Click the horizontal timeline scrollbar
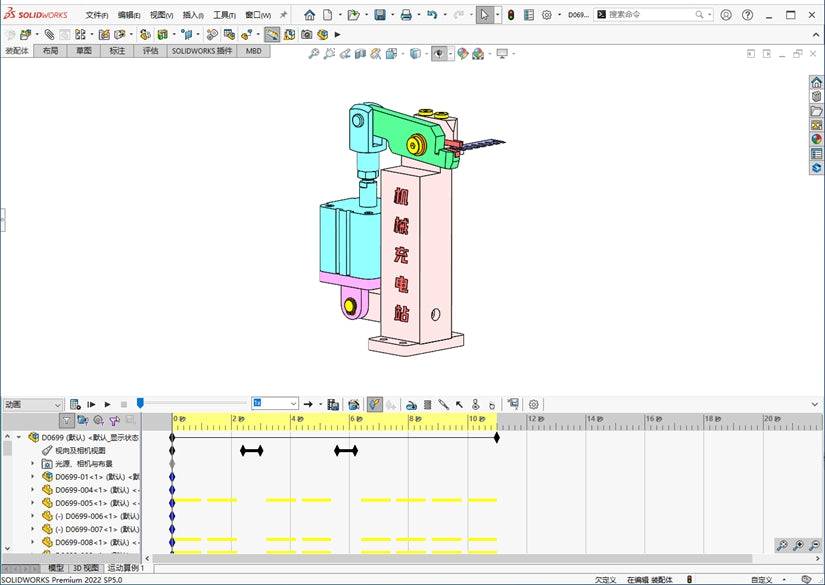This screenshot has height=585, width=825. [x=452, y=558]
